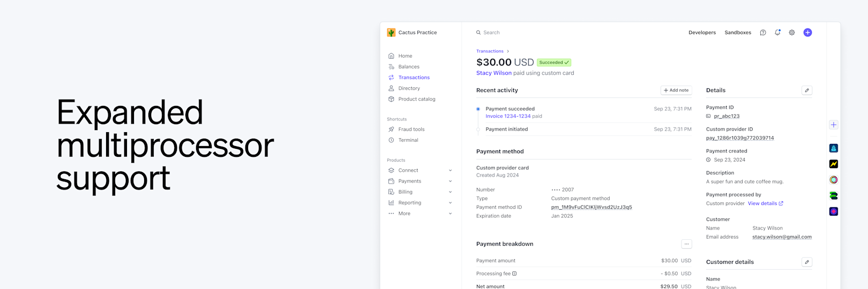Click the Sep 23, 2024 created date
This screenshot has width=868, height=289.
click(x=729, y=160)
